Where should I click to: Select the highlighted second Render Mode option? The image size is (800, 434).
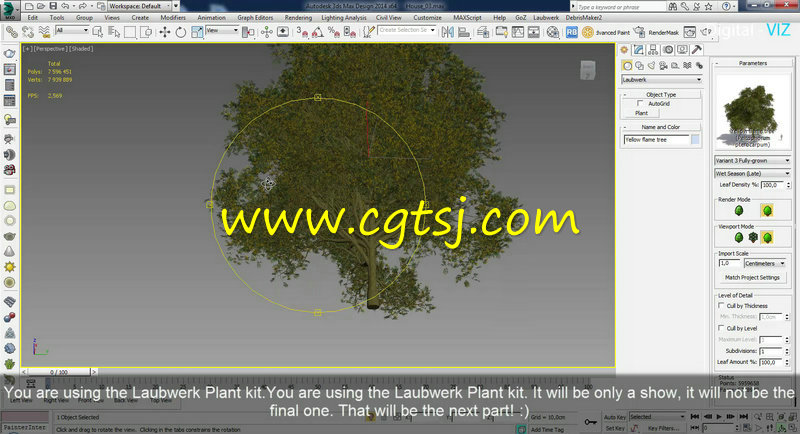767,211
